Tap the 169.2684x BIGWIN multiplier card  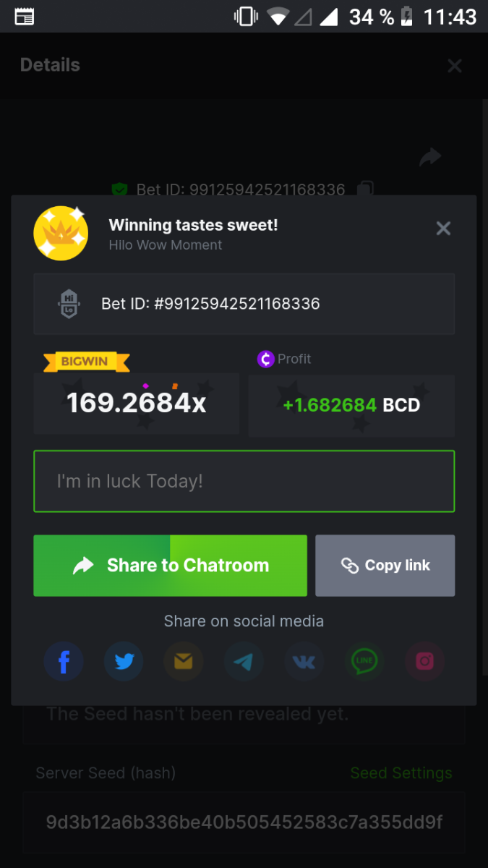click(137, 403)
